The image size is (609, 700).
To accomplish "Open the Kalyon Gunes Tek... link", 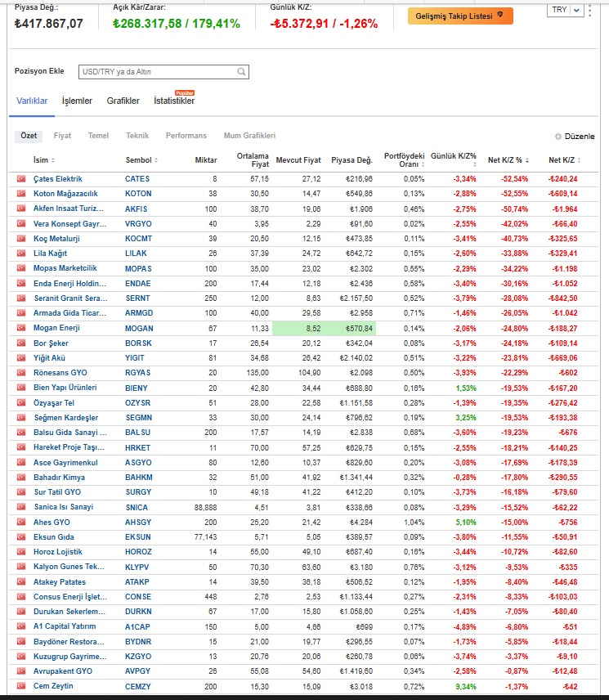I will tap(69, 567).
